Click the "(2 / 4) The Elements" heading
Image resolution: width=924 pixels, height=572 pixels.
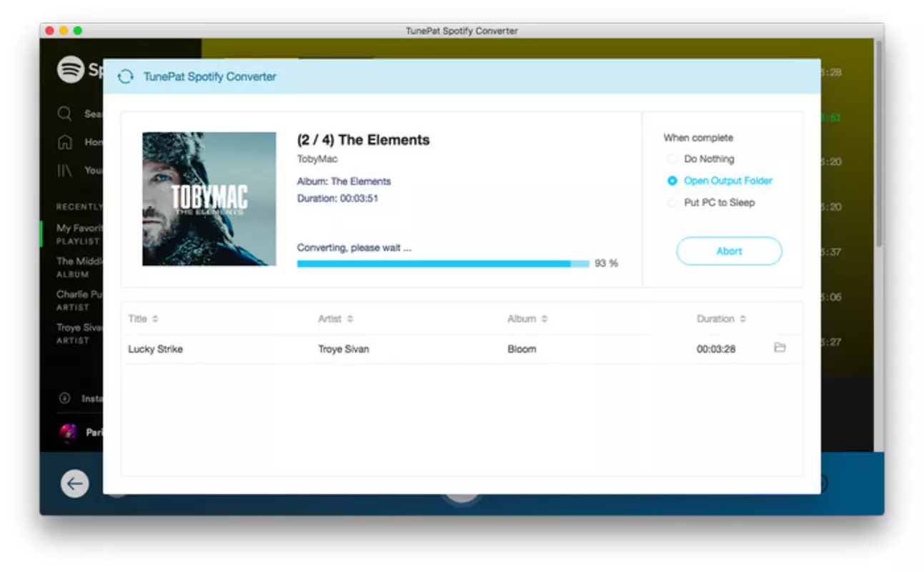[363, 140]
